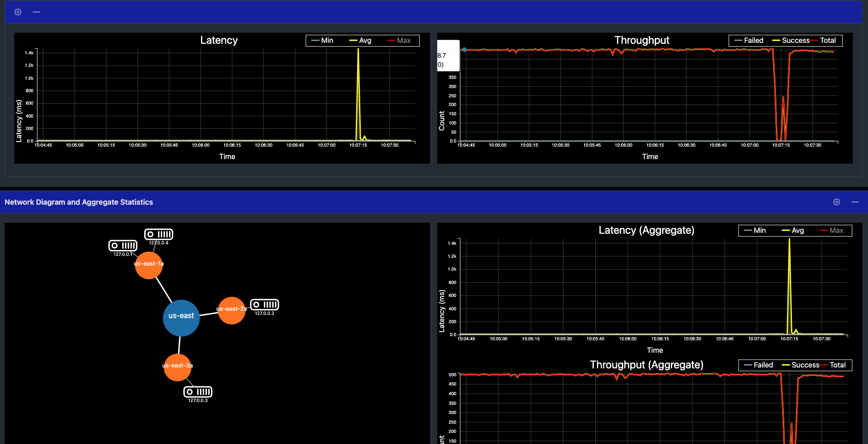Collapse the Network Diagram panel
The image size is (868, 444).
[855, 201]
